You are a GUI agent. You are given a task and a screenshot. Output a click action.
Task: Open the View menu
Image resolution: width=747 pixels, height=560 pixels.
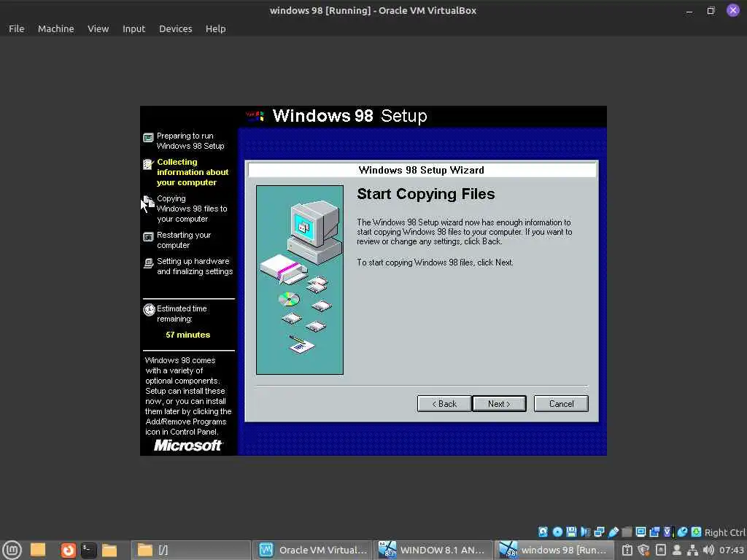[x=98, y=29]
